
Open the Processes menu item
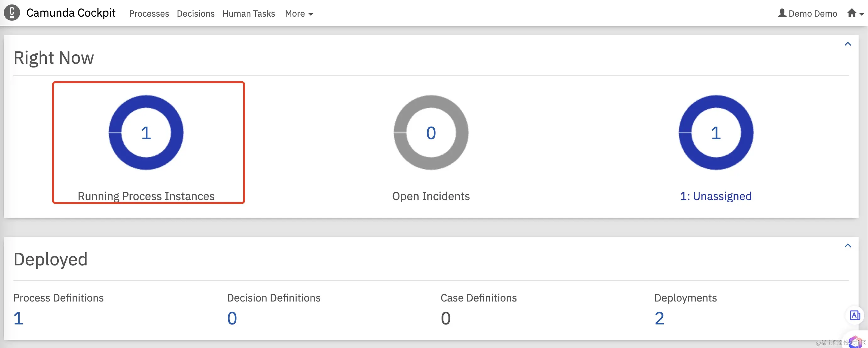[x=149, y=14]
